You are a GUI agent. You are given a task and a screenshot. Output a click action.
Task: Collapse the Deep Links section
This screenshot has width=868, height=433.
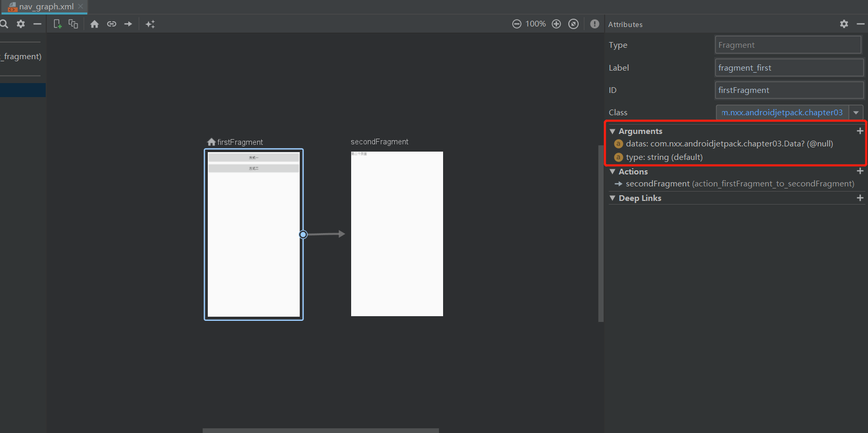click(612, 198)
